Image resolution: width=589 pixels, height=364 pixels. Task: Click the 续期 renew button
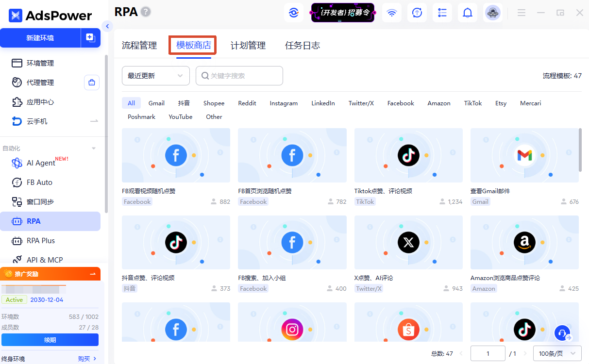(50, 340)
